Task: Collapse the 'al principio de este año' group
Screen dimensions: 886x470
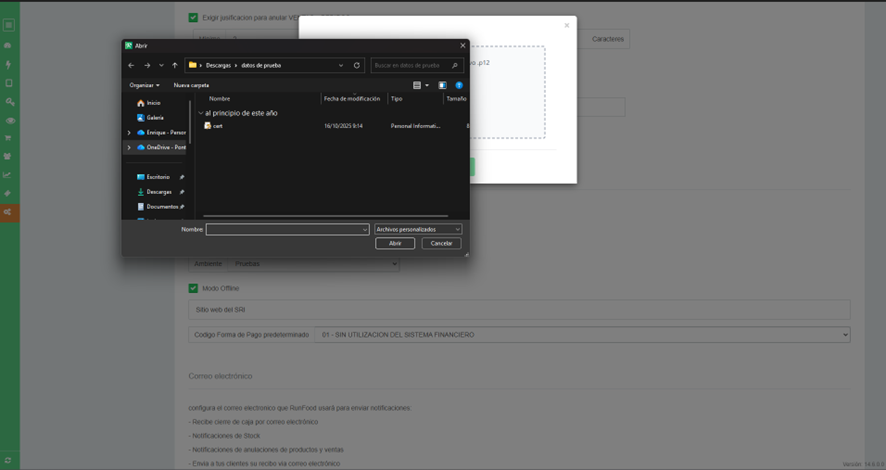Action: [x=201, y=113]
